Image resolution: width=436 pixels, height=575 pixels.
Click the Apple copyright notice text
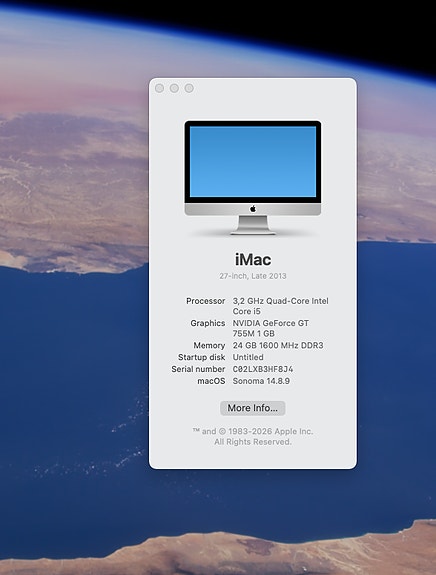pos(253,436)
